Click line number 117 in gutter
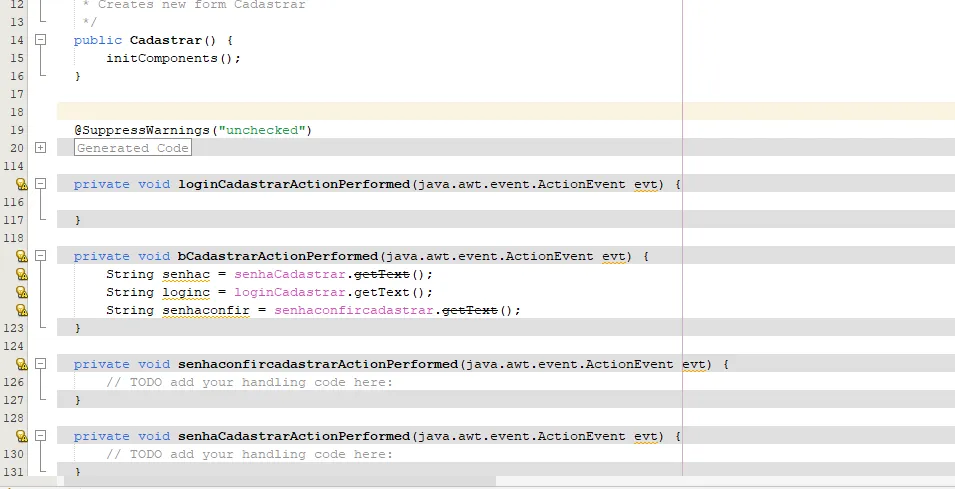This screenshot has width=955, height=489. click(13, 220)
